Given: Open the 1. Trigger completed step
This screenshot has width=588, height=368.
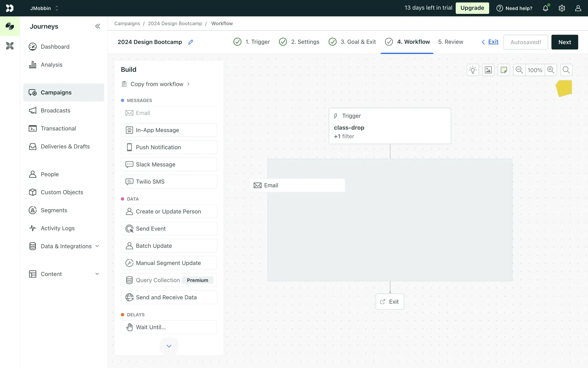Looking at the screenshot, I should [252, 42].
